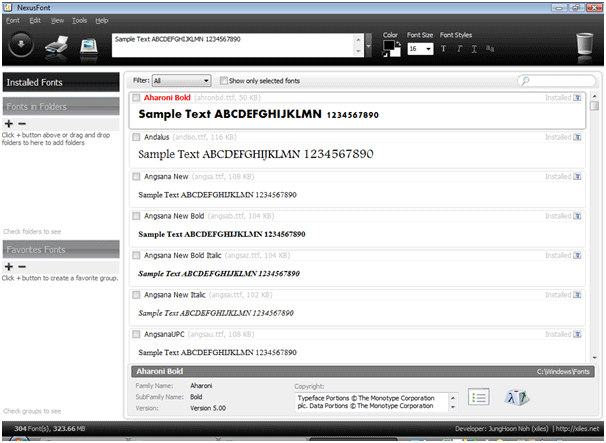Toggle underline font style icon

point(474,49)
